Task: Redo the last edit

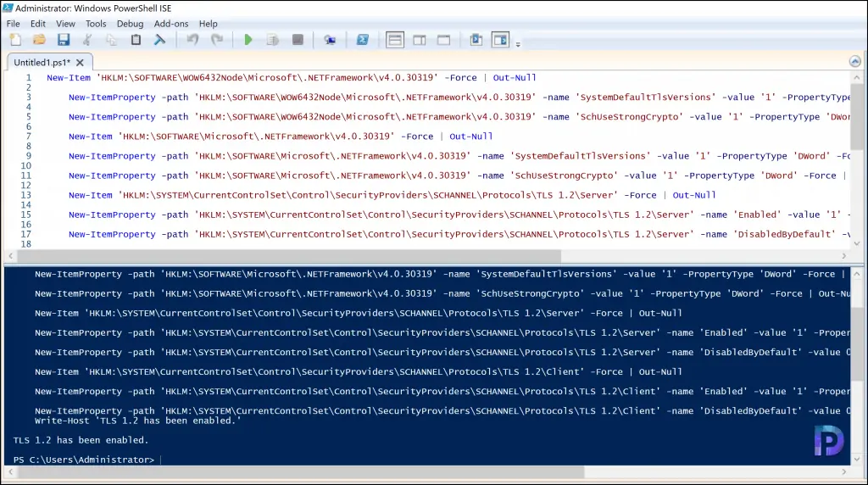Action: pos(217,40)
